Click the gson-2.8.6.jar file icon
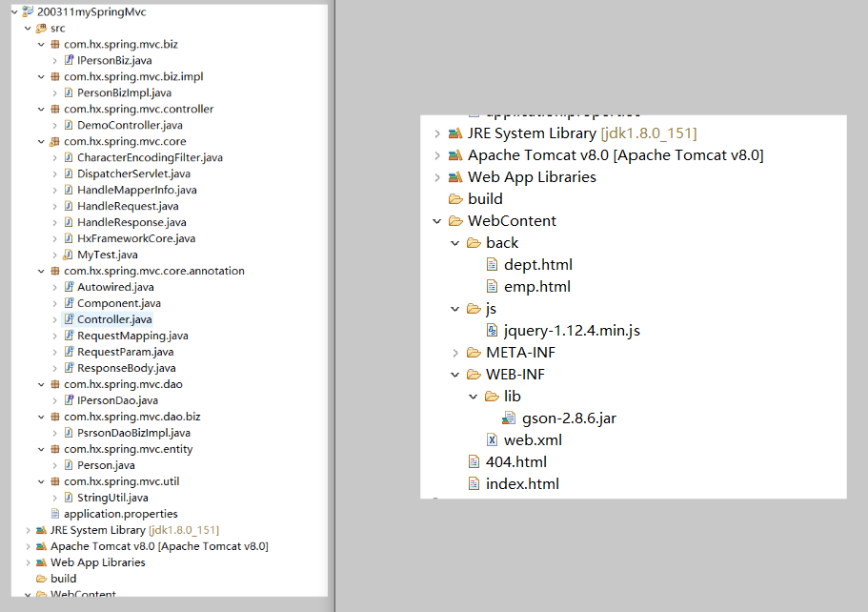The height and width of the screenshot is (612, 868). tap(510, 418)
